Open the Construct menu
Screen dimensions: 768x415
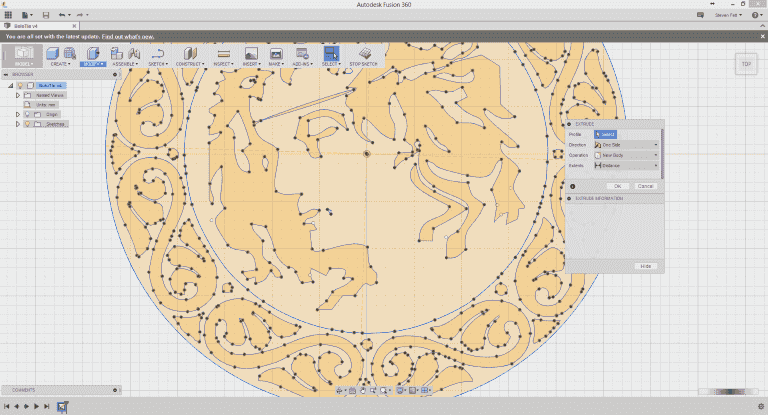(x=190, y=64)
